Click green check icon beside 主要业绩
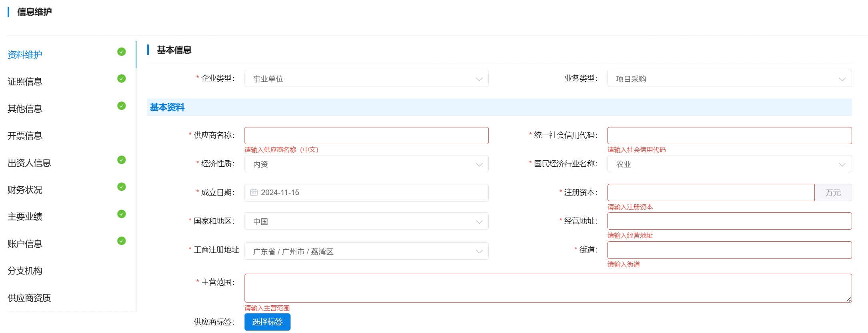The image size is (868, 333). [122, 214]
